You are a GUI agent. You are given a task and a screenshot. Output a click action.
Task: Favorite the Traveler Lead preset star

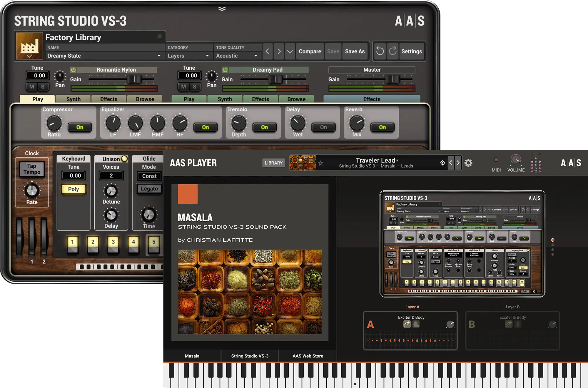pyautogui.click(x=321, y=163)
